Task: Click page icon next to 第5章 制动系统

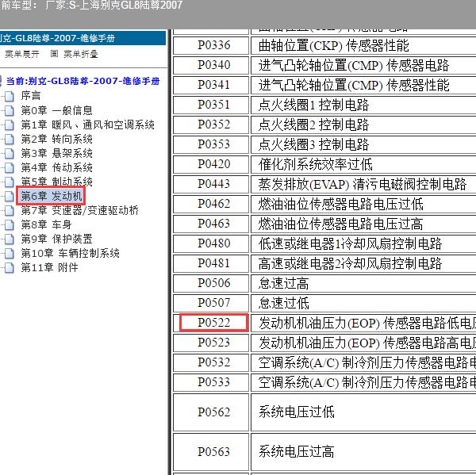Action: pos(10,182)
